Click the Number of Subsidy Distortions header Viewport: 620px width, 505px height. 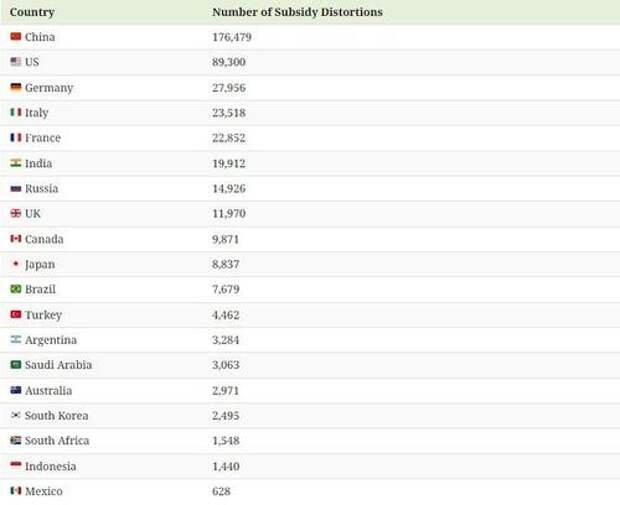click(x=297, y=12)
